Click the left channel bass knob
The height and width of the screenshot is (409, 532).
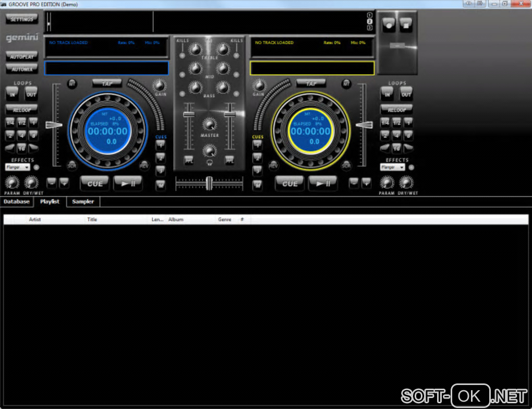coord(195,88)
